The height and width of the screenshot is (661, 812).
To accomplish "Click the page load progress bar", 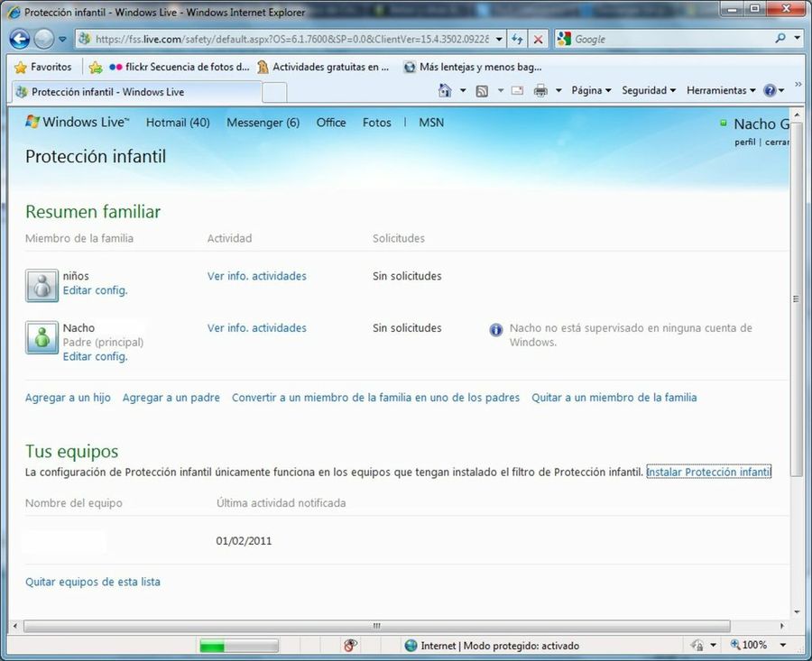I will pos(239,645).
